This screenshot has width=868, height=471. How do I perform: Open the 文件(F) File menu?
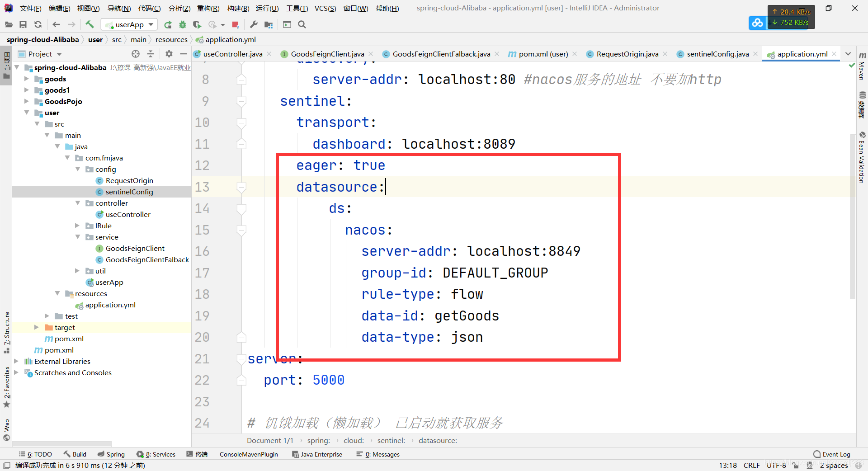(x=31, y=8)
